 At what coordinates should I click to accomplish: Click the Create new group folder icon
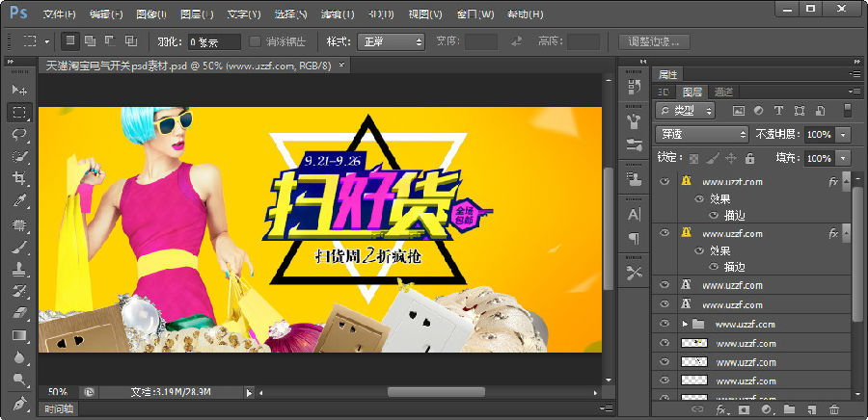click(x=789, y=409)
